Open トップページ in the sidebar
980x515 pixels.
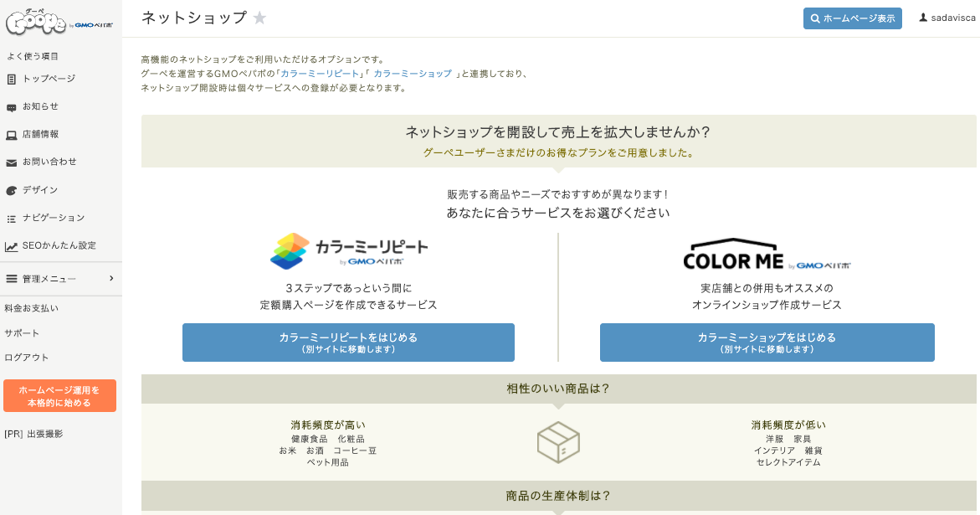[49, 79]
